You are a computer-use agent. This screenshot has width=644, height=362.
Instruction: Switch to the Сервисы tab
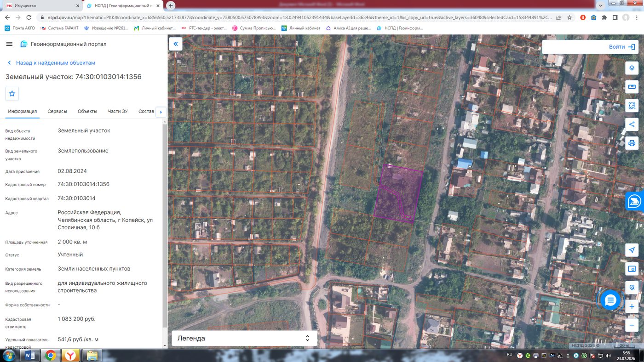[x=57, y=112]
